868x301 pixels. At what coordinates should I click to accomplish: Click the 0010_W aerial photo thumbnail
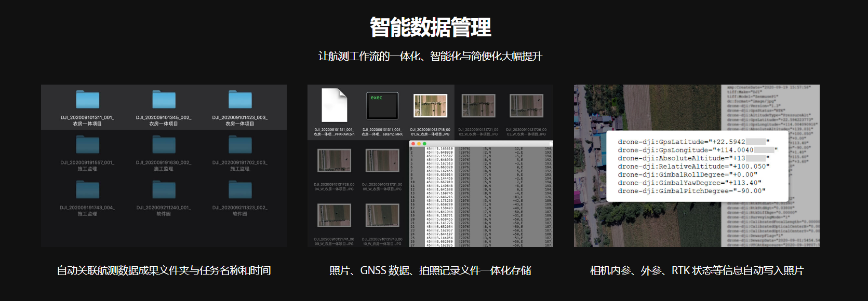[x=382, y=215]
